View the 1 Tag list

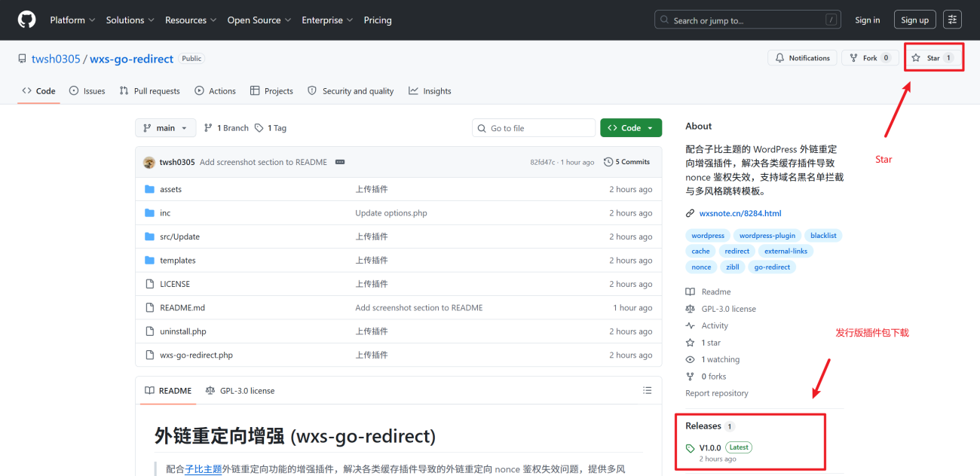pyautogui.click(x=271, y=128)
